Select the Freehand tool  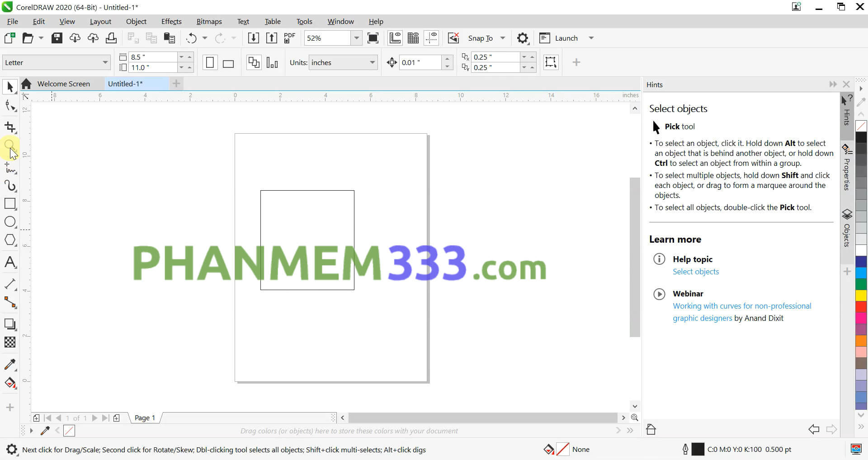pos(10,168)
